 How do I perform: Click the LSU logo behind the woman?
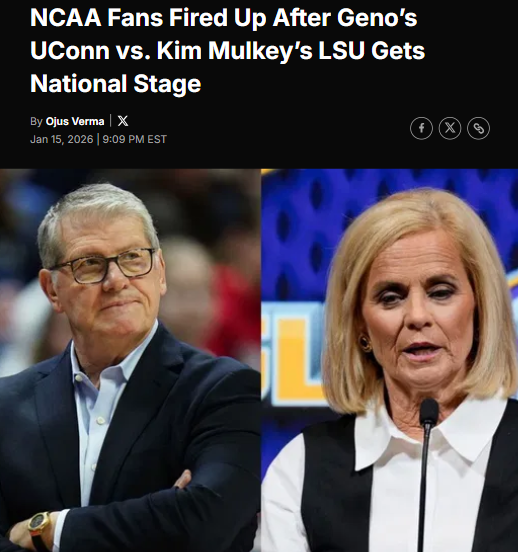(x=294, y=354)
